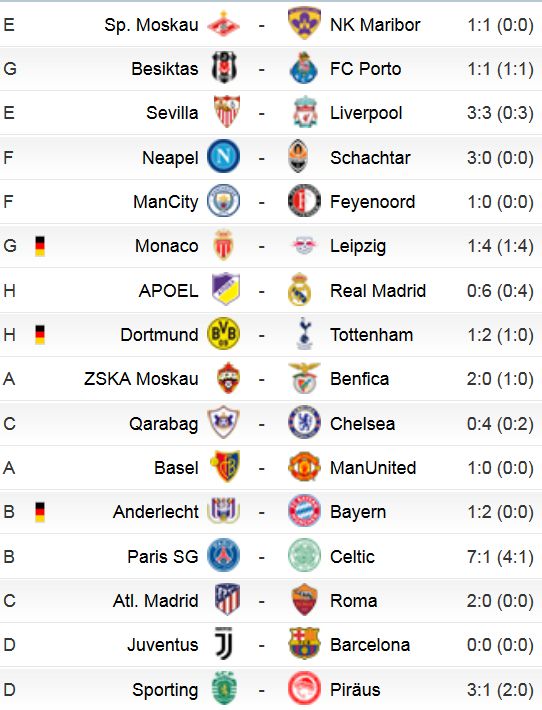Click the FC Porto club crest
Screen dimensions: 542x710
(x=304, y=68)
